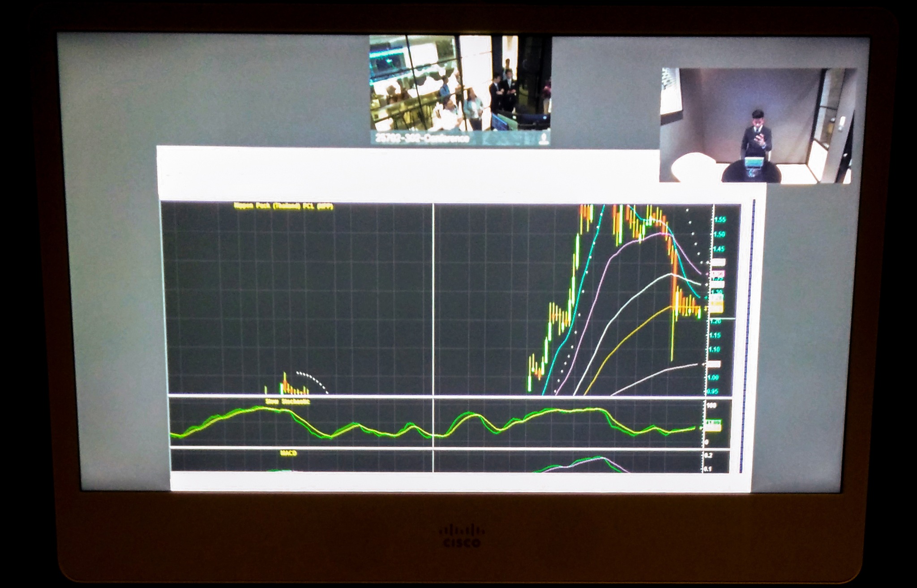Viewport: 917px width, 588px height.
Task: Click the 1.00 price axis label
Action: click(x=713, y=378)
